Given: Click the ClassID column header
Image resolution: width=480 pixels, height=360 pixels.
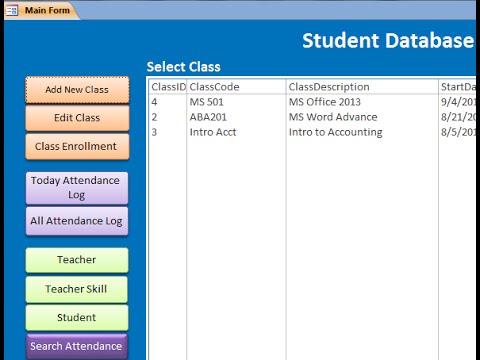Looking at the screenshot, I should click(x=168, y=87).
